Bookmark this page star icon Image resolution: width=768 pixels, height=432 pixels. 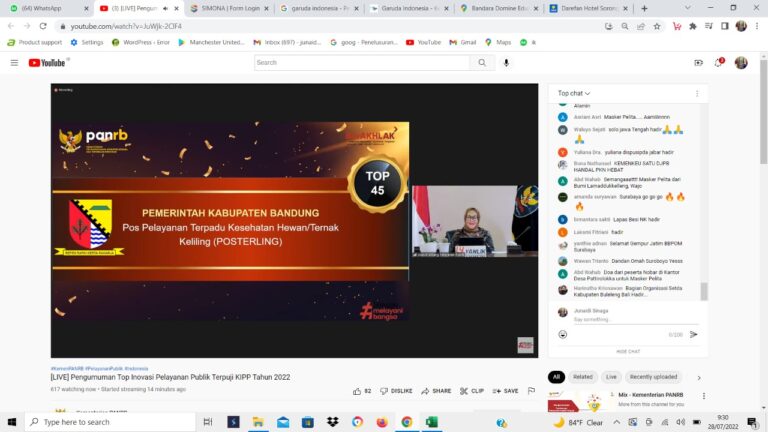click(x=657, y=26)
